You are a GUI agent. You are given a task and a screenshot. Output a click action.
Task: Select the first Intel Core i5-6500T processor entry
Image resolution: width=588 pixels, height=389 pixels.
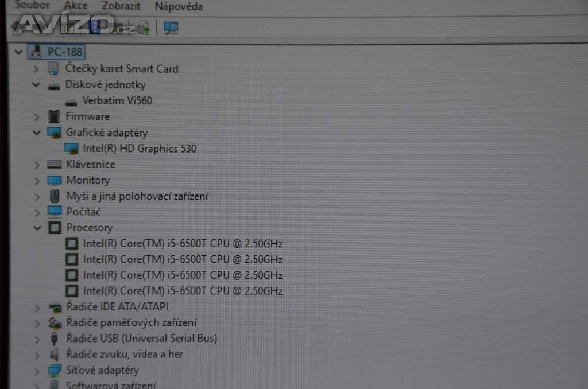pos(183,243)
